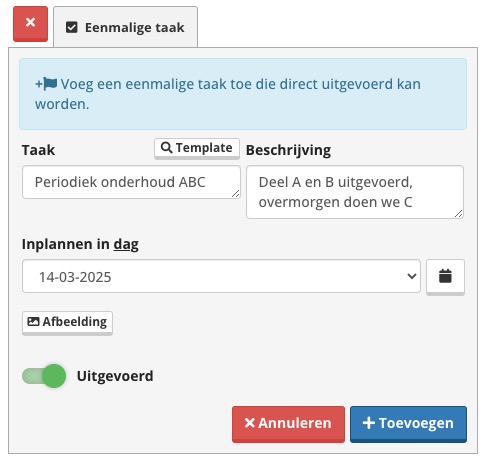This screenshot has width=483, height=460.
Task: Switch to the Eenmalige taak tab
Action: pyautogui.click(x=125, y=27)
